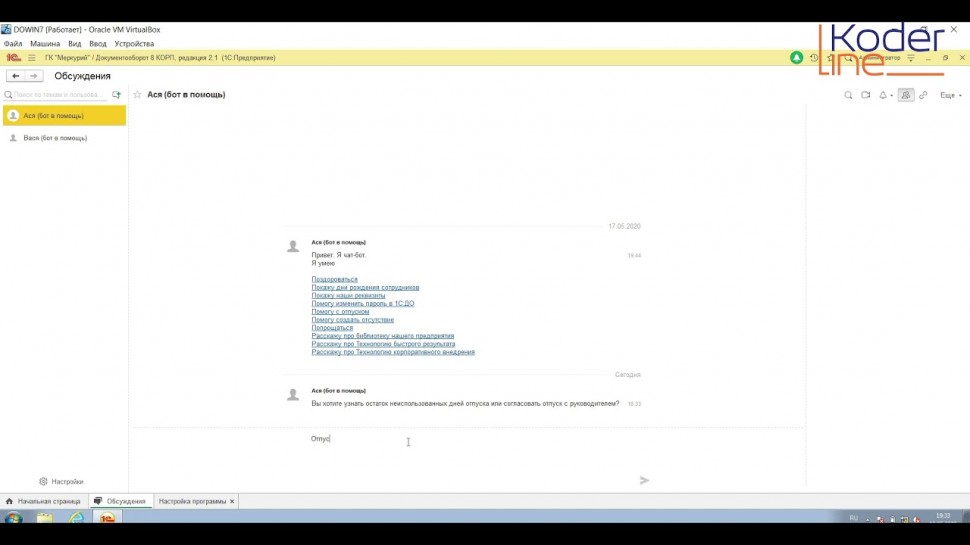This screenshot has height=545, width=970.
Task: Click the "Покажу наши реквизиты" link
Action: point(348,296)
